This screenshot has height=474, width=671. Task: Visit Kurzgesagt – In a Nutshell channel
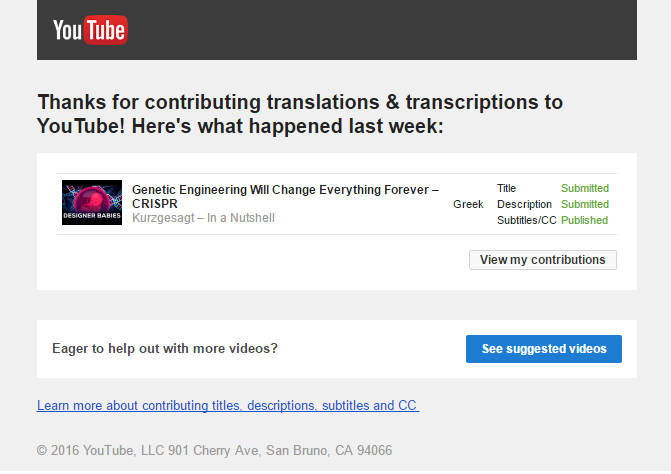click(203, 218)
